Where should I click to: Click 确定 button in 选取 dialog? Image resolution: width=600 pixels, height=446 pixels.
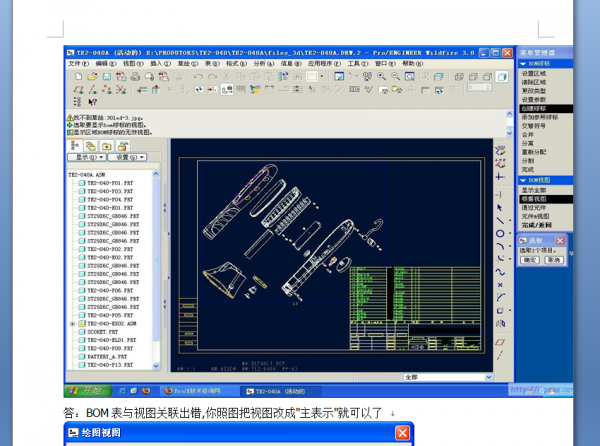click(x=530, y=260)
